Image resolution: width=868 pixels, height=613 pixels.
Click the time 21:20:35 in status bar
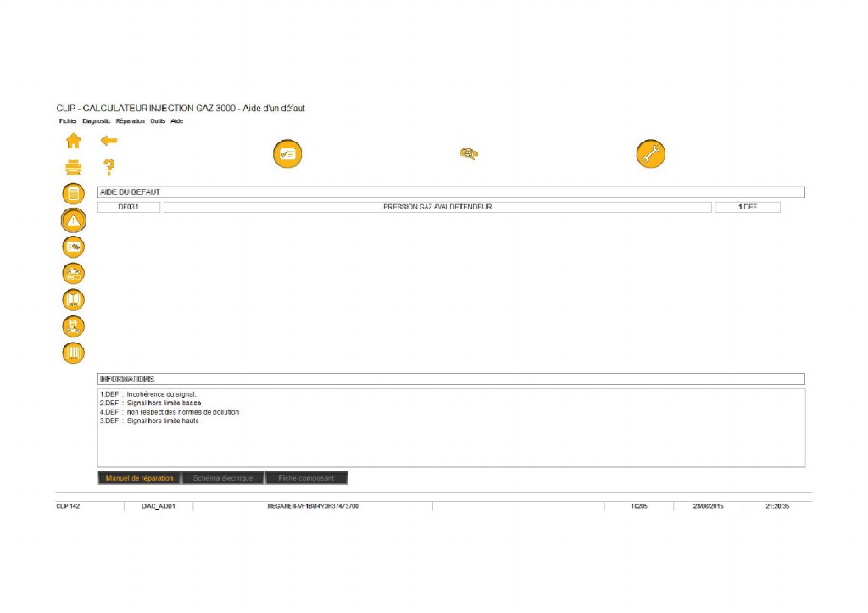tap(777, 506)
